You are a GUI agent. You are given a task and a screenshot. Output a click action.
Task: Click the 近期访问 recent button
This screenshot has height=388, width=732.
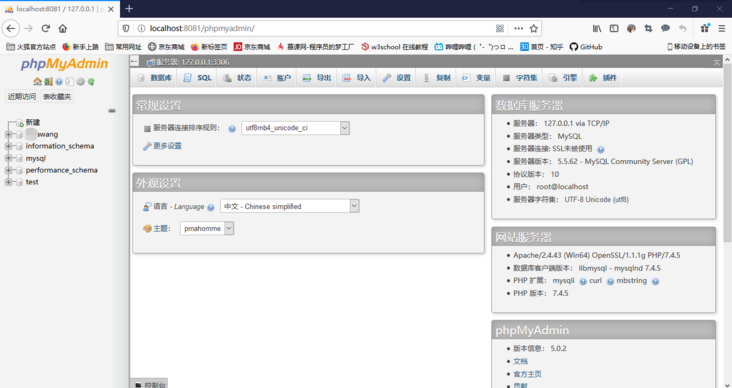[x=21, y=97]
